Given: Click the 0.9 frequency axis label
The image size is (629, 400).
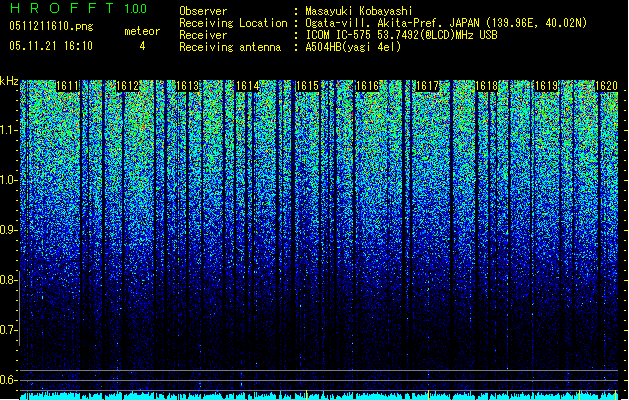Looking at the screenshot, I should tap(9, 230).
